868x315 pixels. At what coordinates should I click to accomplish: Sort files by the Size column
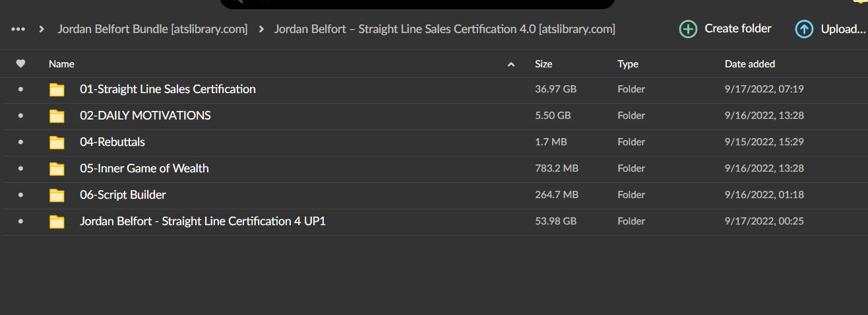click(543, 64)
